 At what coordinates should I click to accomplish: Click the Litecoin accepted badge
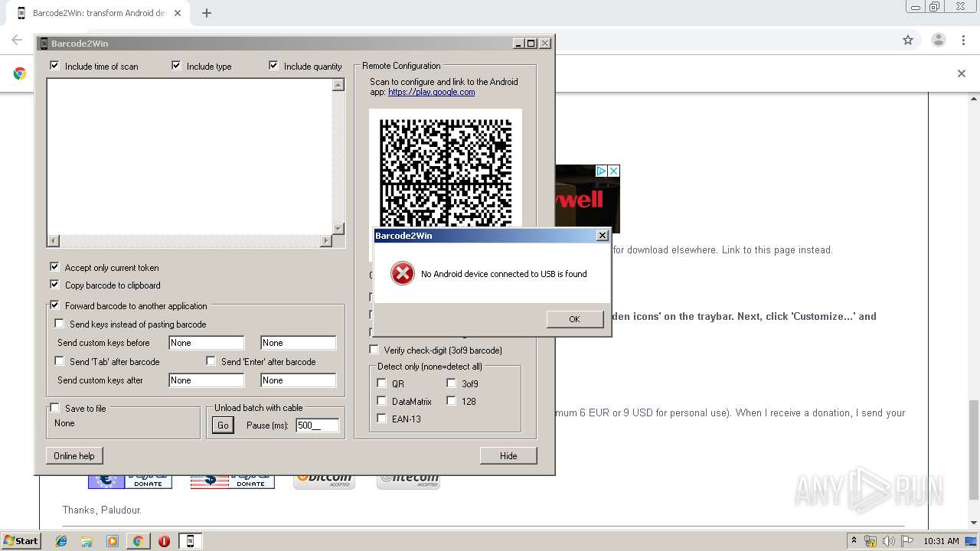[x=409, y=481]
